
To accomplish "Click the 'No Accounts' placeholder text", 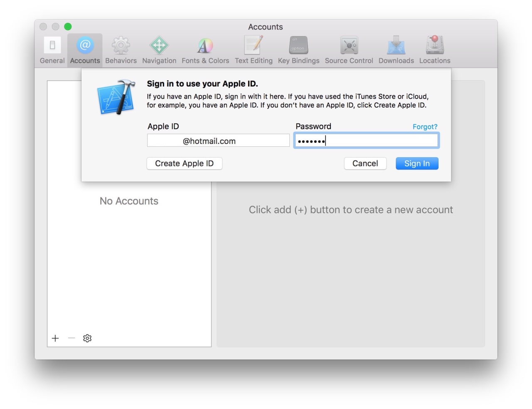I will [x=129, y=201].
